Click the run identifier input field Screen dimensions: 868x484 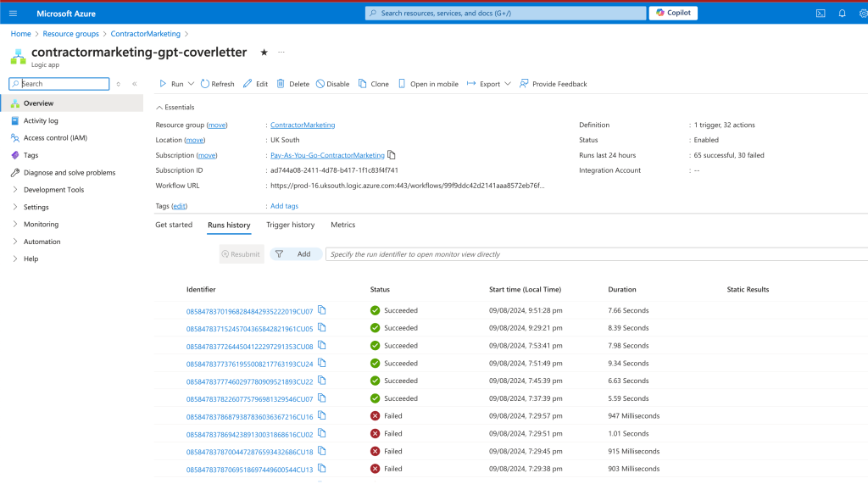597,254
